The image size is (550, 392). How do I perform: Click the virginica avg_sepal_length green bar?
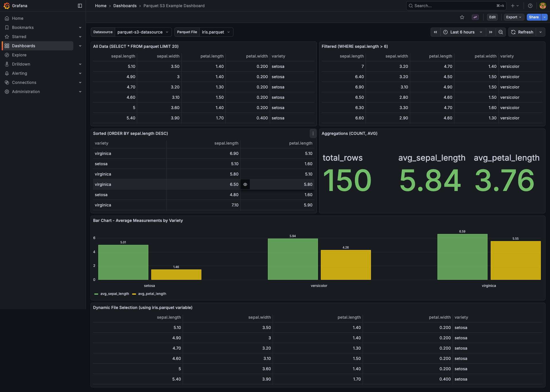click(x=462, y=257)
